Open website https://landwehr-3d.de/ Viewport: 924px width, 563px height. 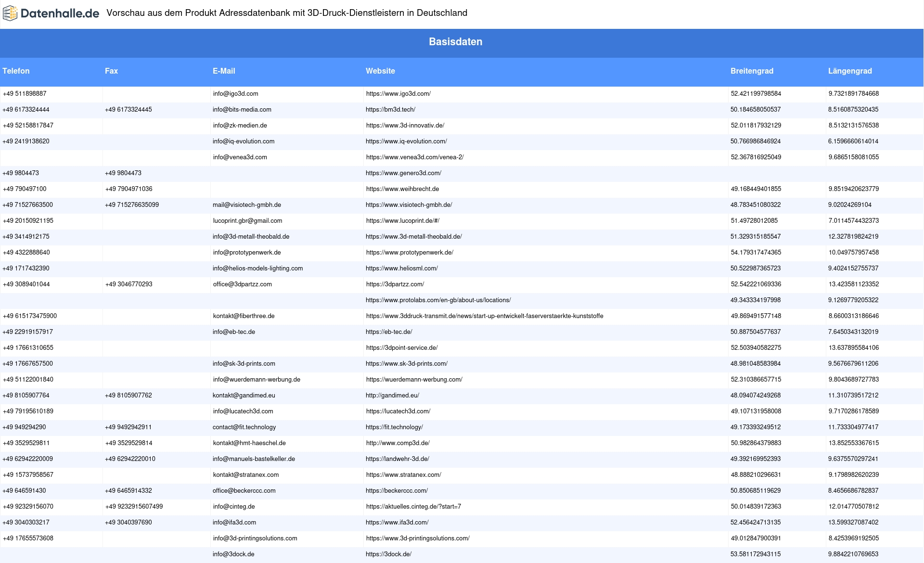(398, 459)
